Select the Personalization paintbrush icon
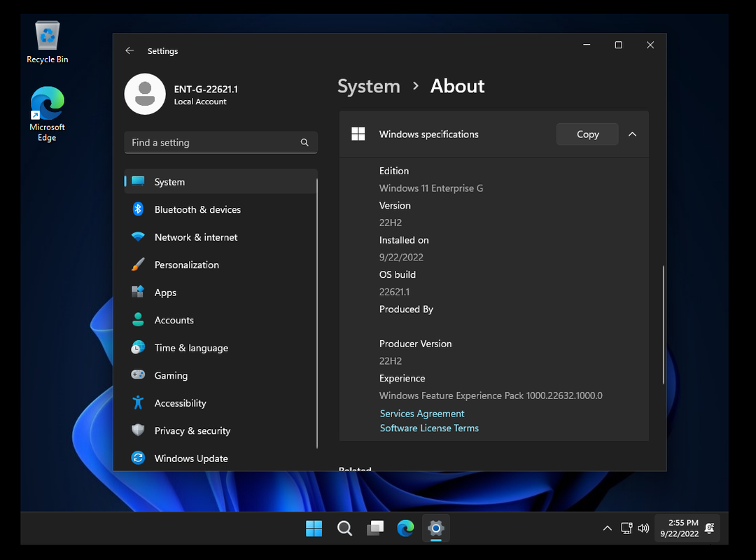This screenshot has height=560, width=756. [x=138, y=265]
